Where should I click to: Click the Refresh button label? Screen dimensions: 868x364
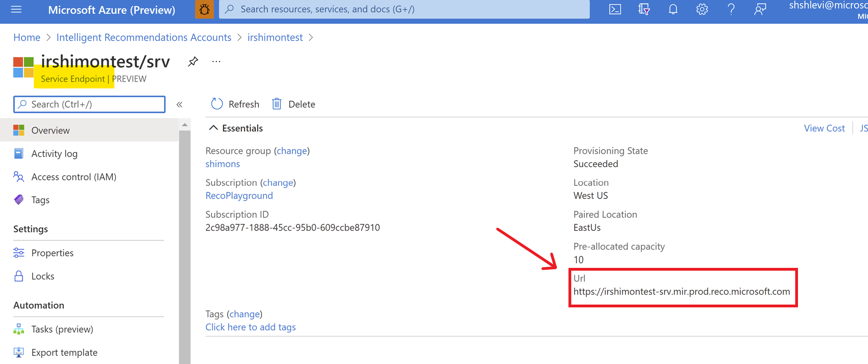click(x=244, y=104)
